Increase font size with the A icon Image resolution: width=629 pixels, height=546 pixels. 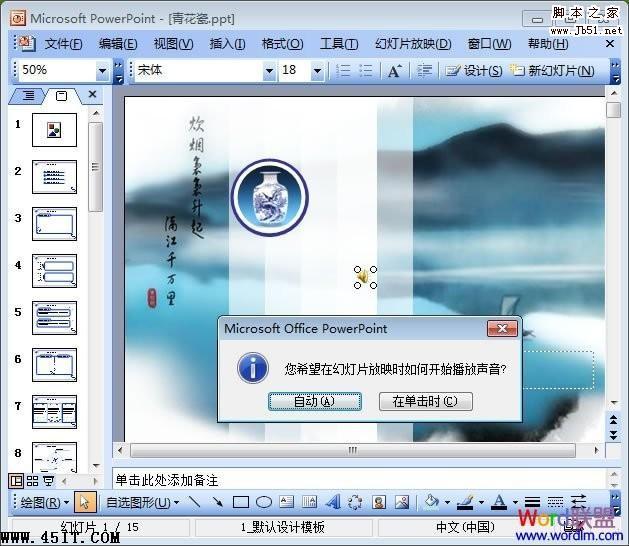[394, 71]
